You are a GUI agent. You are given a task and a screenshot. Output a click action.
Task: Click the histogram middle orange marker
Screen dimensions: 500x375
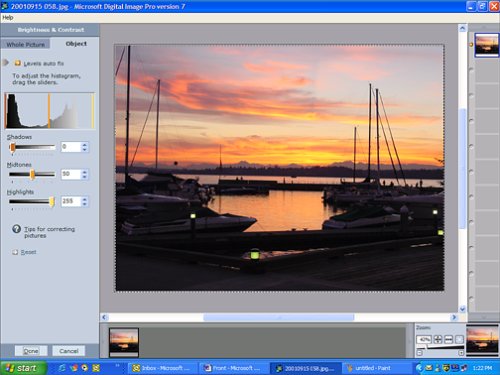point(49,111)
